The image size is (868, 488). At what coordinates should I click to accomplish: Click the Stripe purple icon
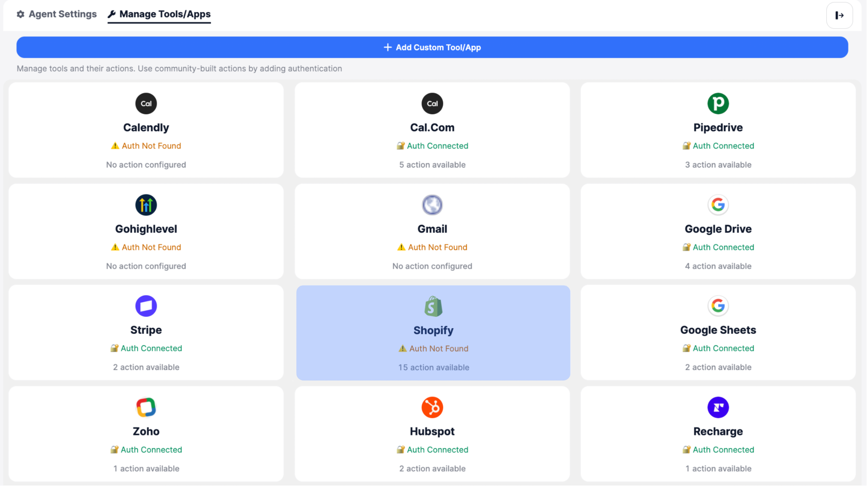pos(146,306)
